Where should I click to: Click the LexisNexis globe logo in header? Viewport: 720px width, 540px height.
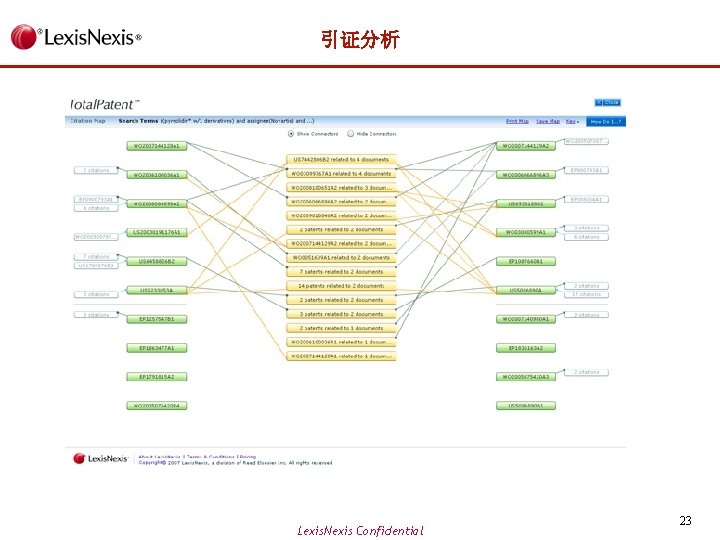pos(23,37)
